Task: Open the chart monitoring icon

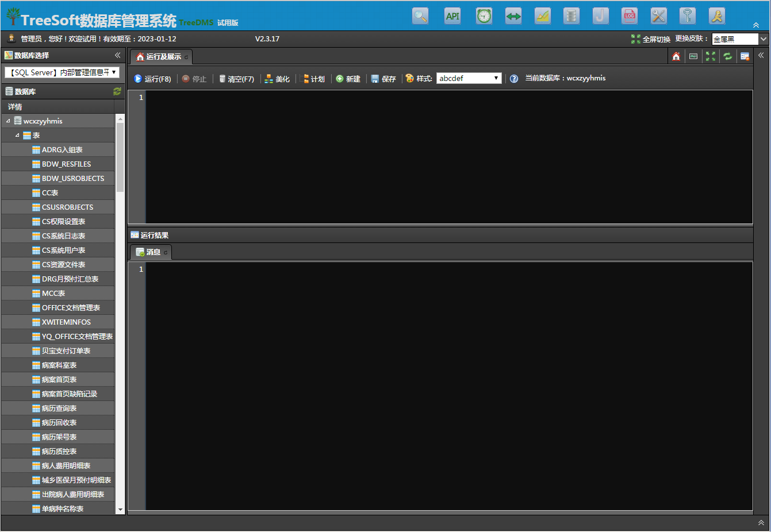Action: [x=543, y=16]
